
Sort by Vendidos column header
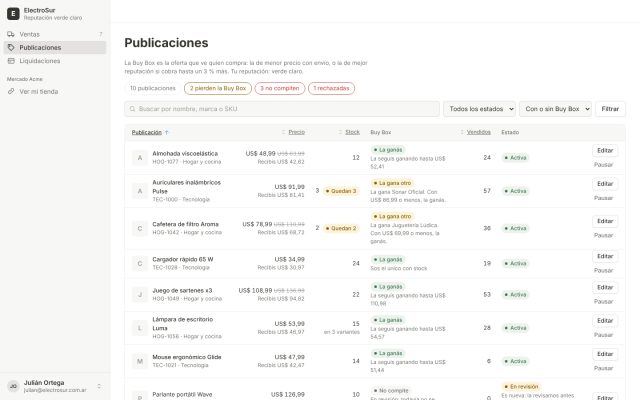(x=476, y=132)
